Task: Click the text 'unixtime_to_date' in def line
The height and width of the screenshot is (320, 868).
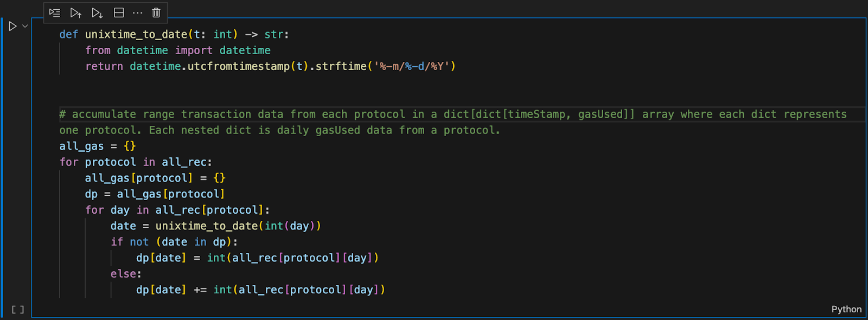Action: click(136, 34)
